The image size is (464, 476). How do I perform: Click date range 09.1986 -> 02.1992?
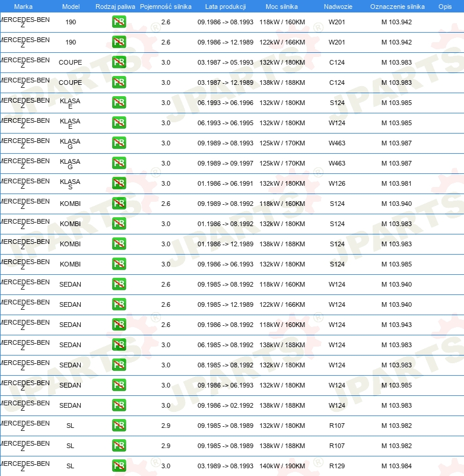coord(225,405)
